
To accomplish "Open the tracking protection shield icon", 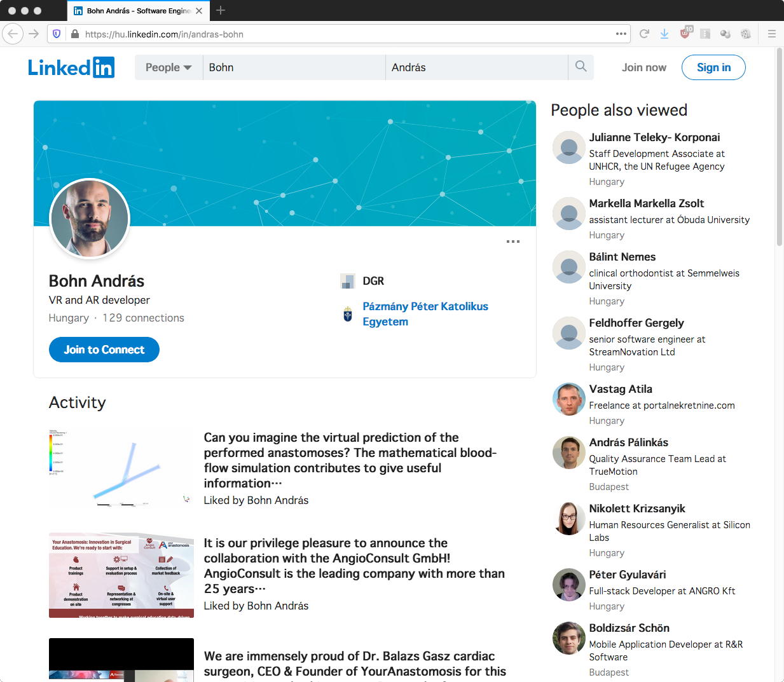I will point(57,34).
